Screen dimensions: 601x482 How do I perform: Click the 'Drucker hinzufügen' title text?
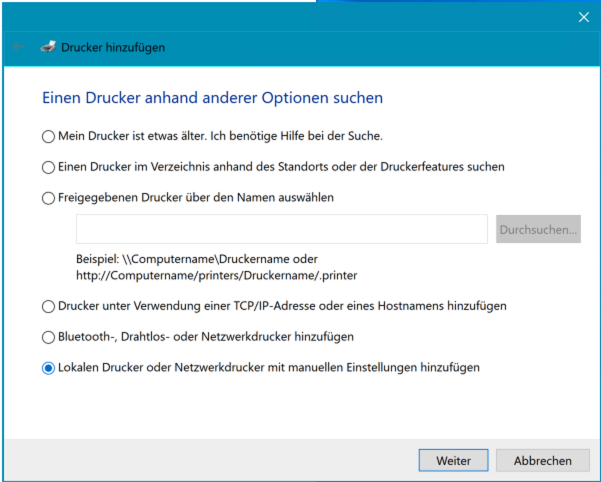(113, 47)
